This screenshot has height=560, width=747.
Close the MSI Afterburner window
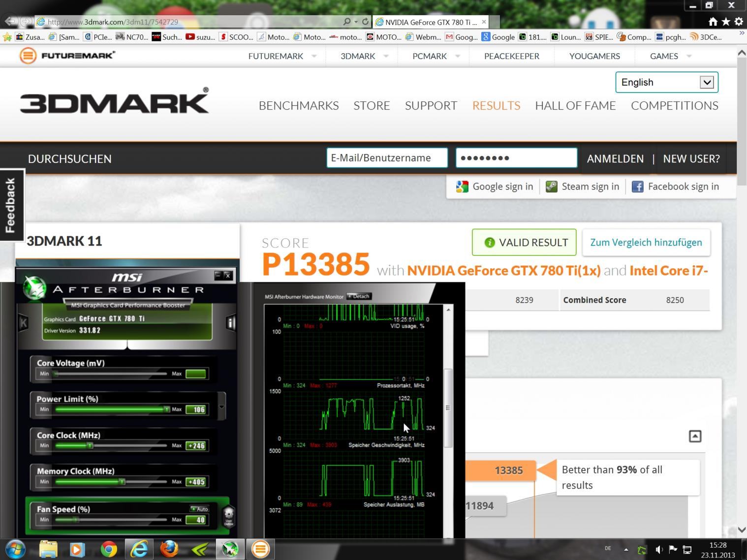[x=228, y=276]
